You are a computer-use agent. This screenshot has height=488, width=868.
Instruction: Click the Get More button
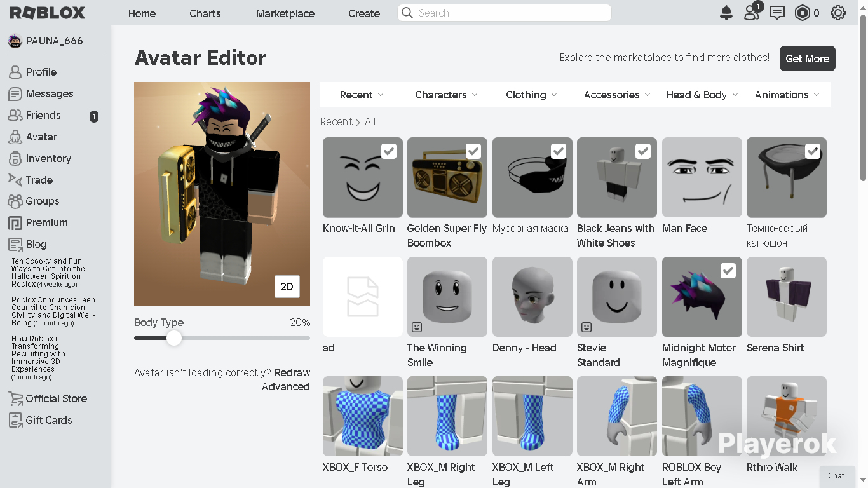point(808,58)
